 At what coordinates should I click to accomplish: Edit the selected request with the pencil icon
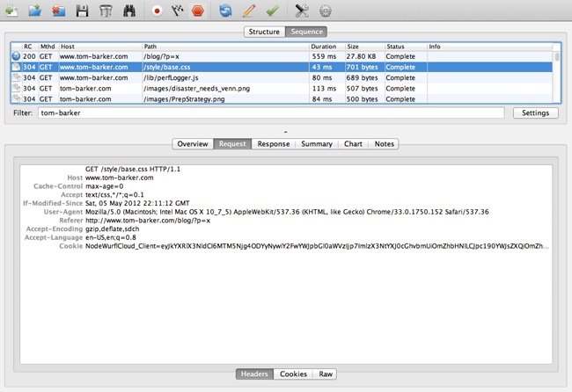click(x=249, y=11)
